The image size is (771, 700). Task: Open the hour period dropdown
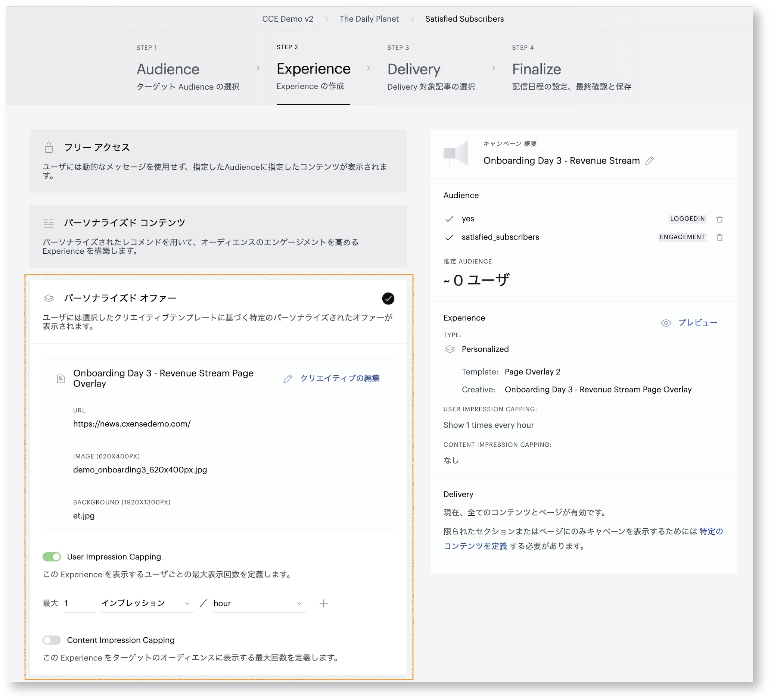tap(259, 603)
